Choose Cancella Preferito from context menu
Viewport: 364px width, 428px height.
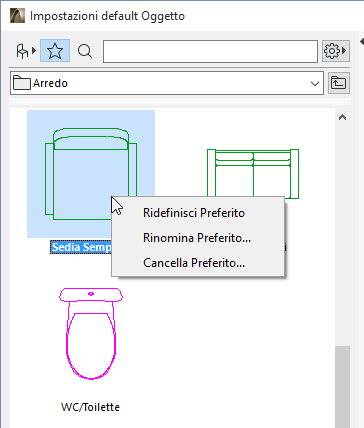tap(198, 263)
